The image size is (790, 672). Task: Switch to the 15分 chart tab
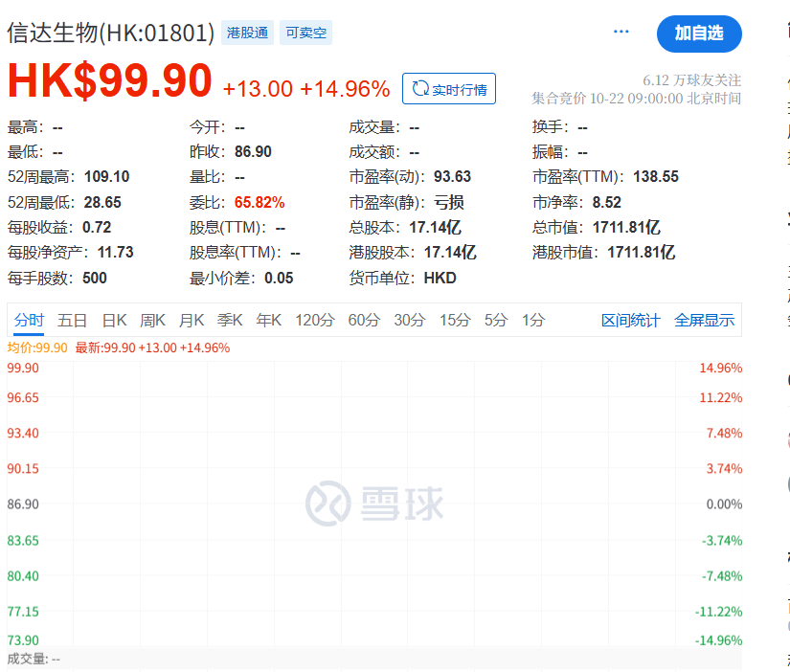455,321
